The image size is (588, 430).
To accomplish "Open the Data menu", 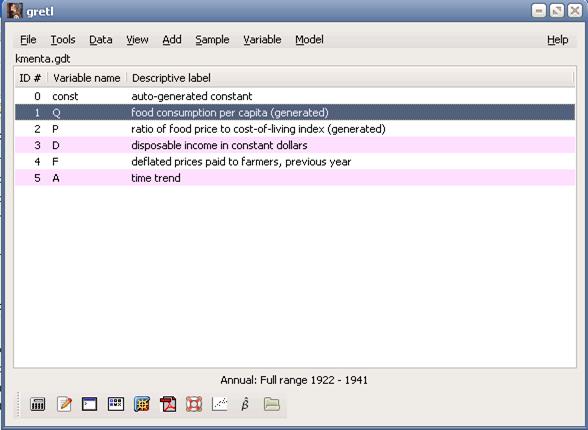I will pyautogui.click(x=100, y=39).
